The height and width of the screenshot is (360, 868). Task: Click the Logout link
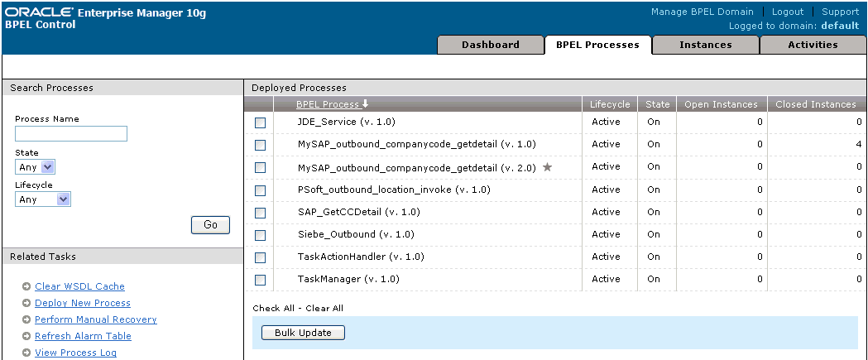(x=787, y=12)
